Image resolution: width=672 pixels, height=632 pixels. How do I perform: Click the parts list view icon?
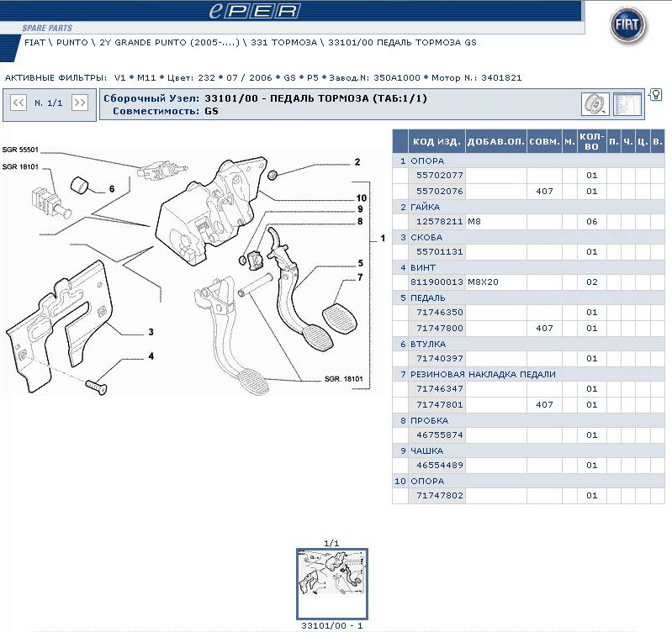pos(627,104)
